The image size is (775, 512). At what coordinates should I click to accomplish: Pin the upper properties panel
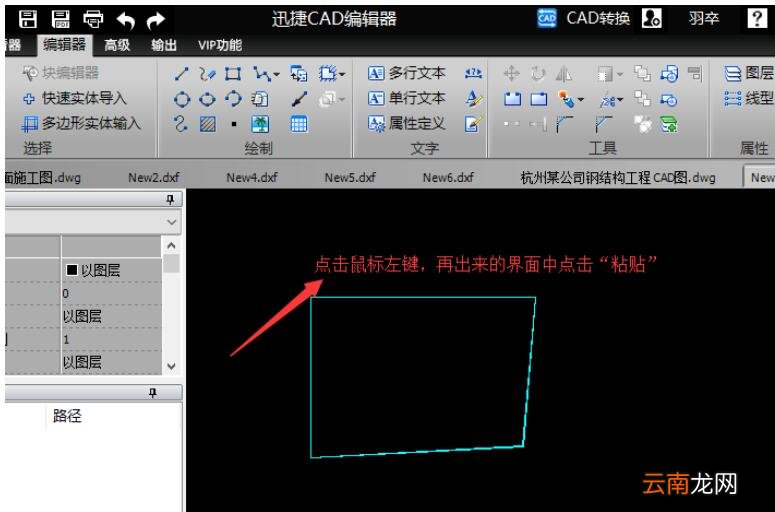(170, 199)
